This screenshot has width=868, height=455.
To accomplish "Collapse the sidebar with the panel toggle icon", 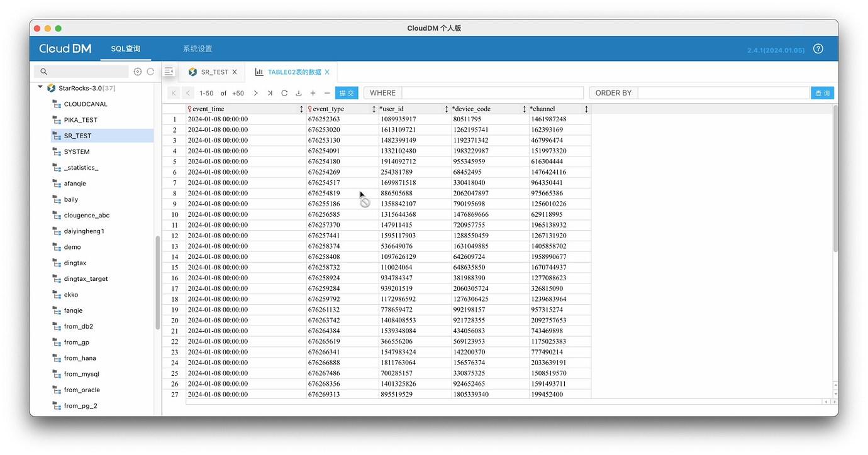I will [169, 72].
